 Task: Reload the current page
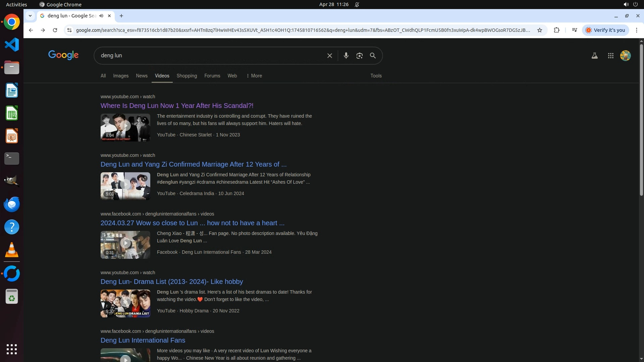coord(55,30)
